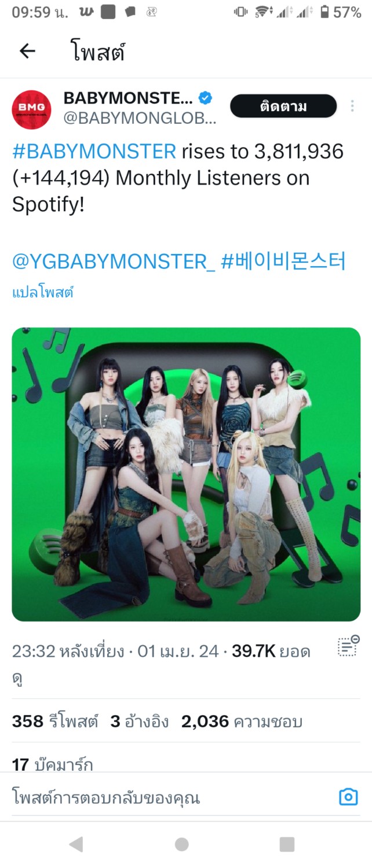This screenshot has width=372, height=868.
Task: Tap the Android recent apps square
Action: (x=287, y=844)
